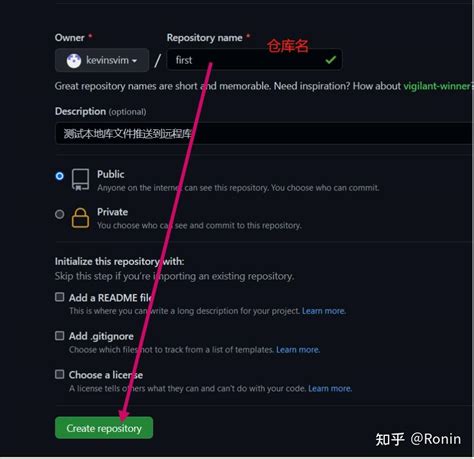Click the dropdown caret beside kevinsvim
The width and height of the screenshot is (474, 459).
134,61
